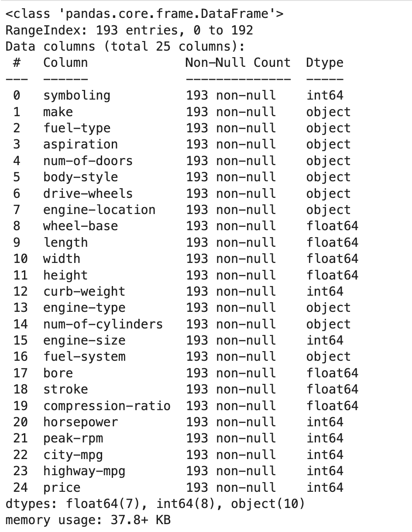The width and height of the screenshot is (412, 532).
Task: Click the 'horsepower' column name
Action: 80,422
